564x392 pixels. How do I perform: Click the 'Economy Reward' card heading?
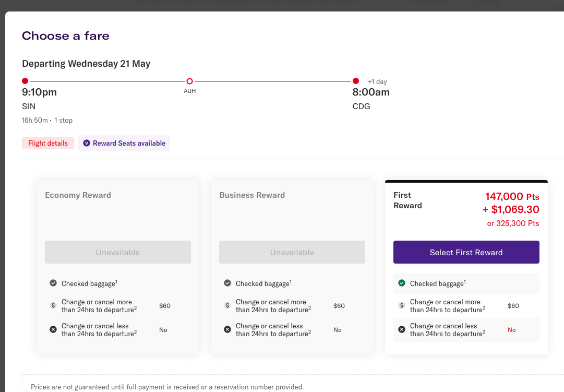coord(78,195)
